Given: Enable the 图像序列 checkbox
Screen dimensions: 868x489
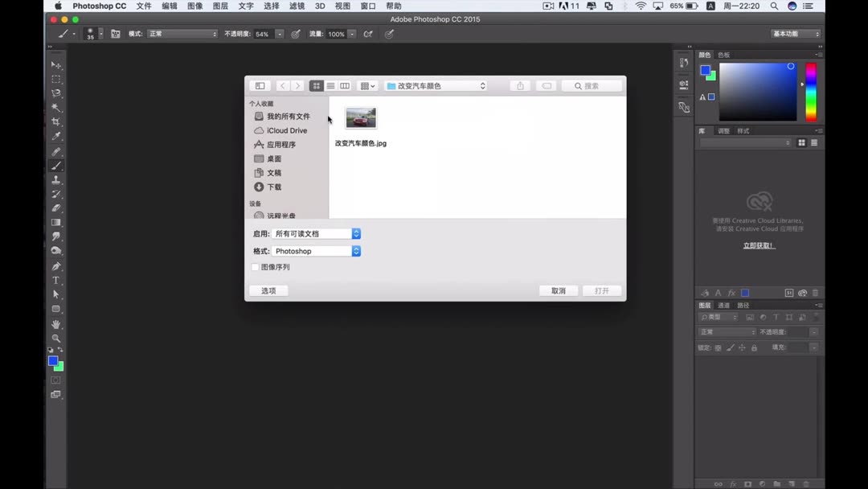Looking at the screenshot, I should [256, 266].
